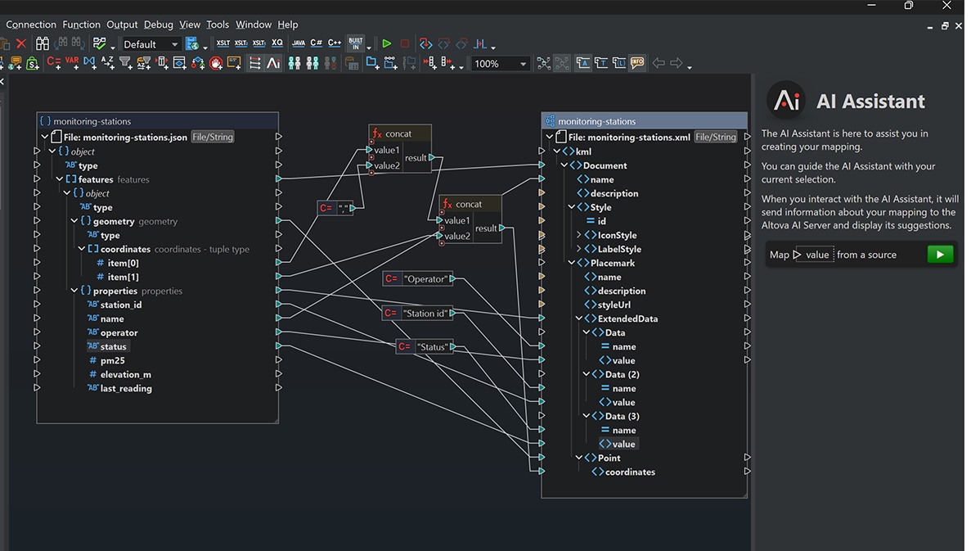The image size is (980, 551).
Task: Click the navigate Back arrow icon
Action: tap(659, 63)
